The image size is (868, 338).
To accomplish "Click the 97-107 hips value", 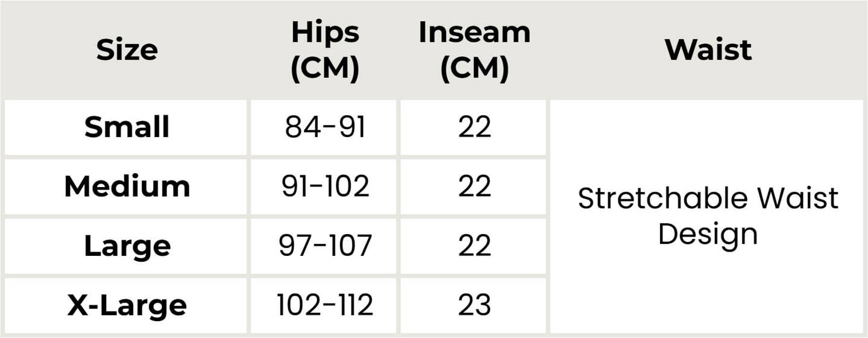I will (x=325, y=246).
